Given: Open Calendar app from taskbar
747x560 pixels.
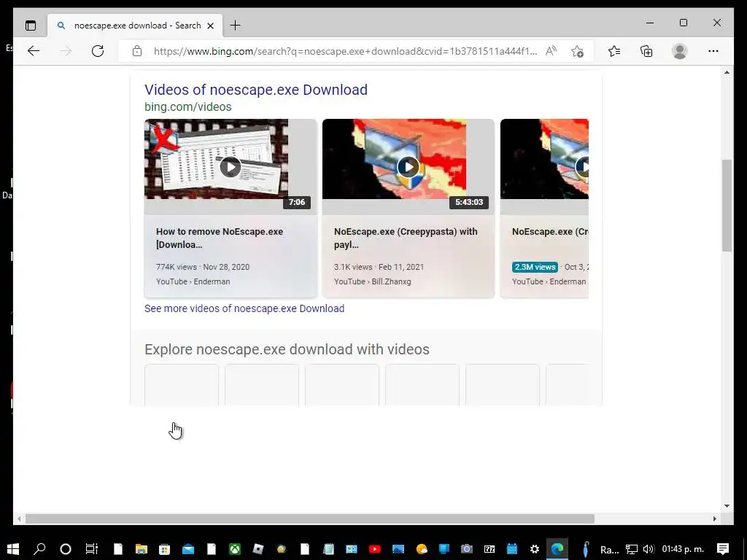Looking at the screenshot, I should click(x=512, y=549).
